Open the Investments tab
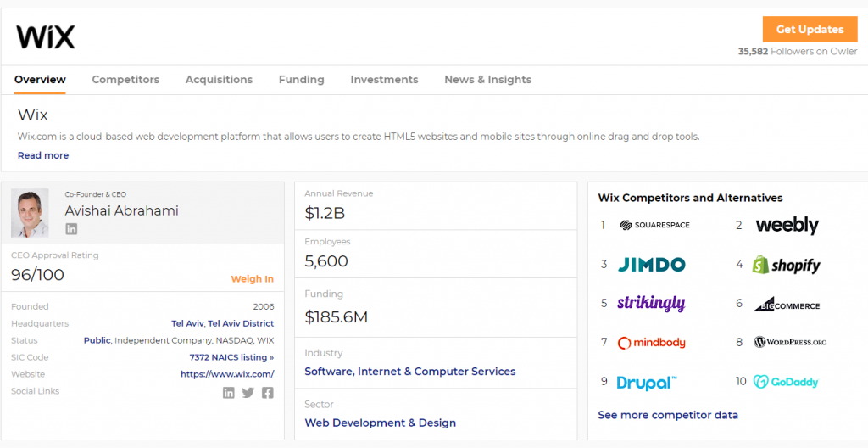 (x=384, y=80)
